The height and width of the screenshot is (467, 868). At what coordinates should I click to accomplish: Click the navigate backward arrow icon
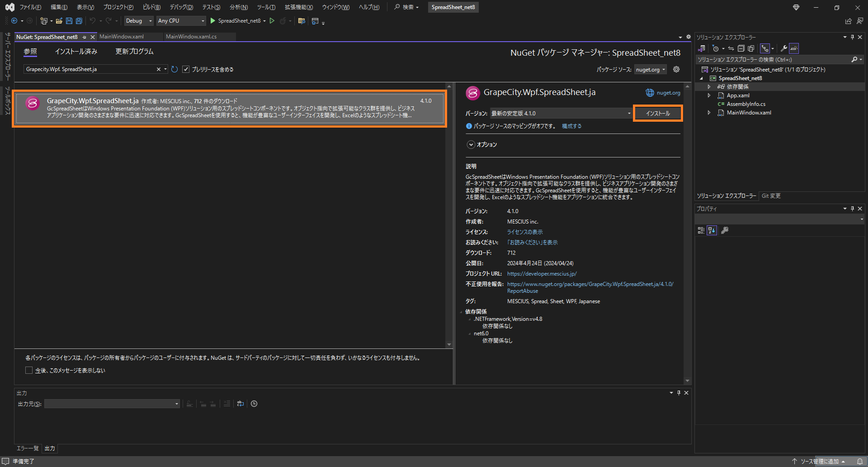tap(14, 21)
